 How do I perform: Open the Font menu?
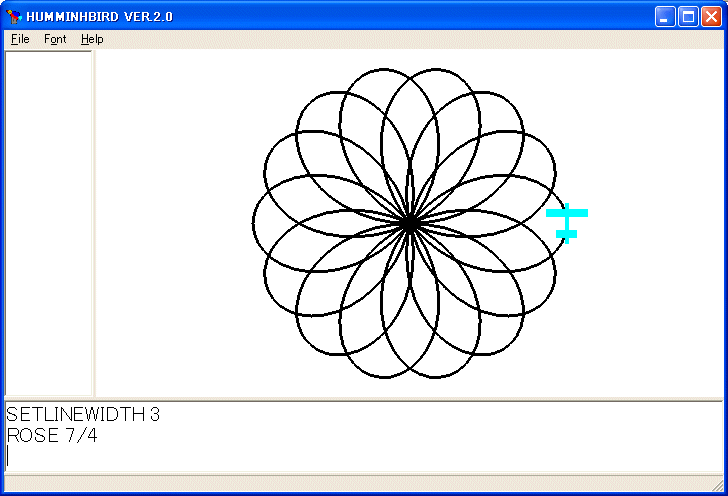(x=55, y=39)
